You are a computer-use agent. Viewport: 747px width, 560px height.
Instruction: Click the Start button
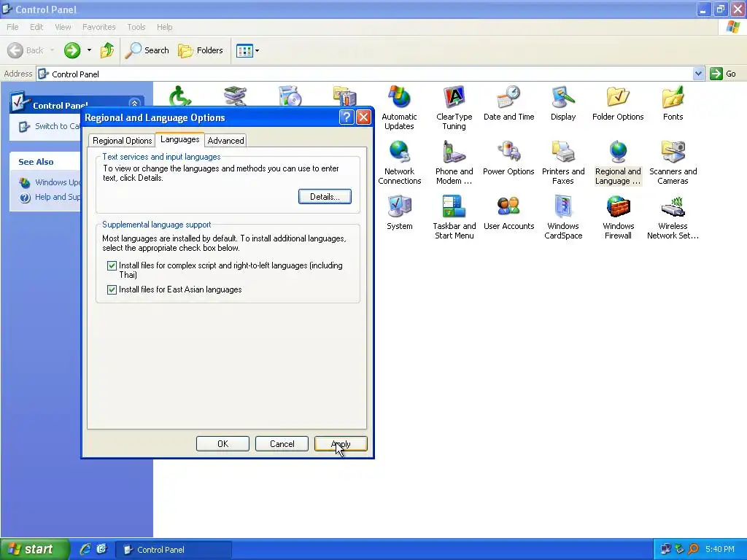click(x=34, y=549)
